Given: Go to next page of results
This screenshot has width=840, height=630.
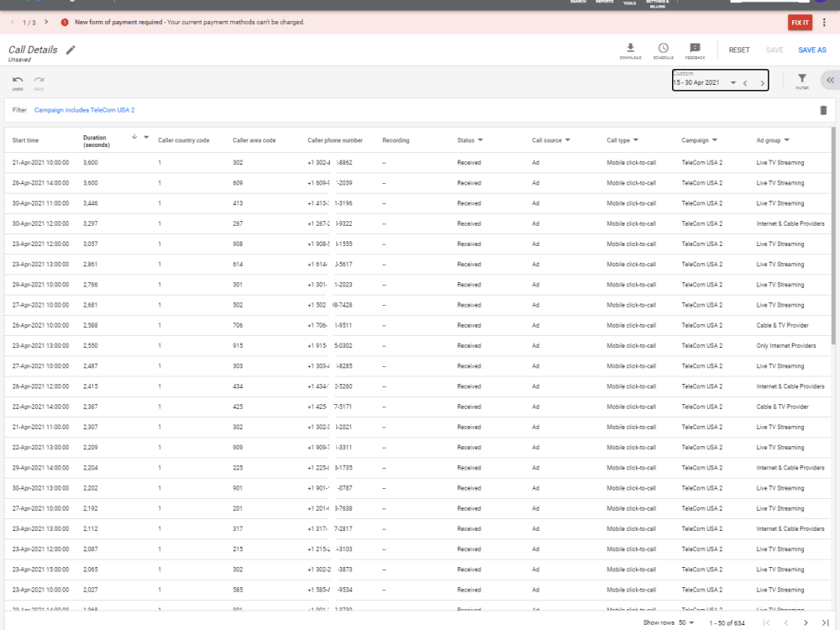Looking at the screenshot, I should [x=806, y=622].
